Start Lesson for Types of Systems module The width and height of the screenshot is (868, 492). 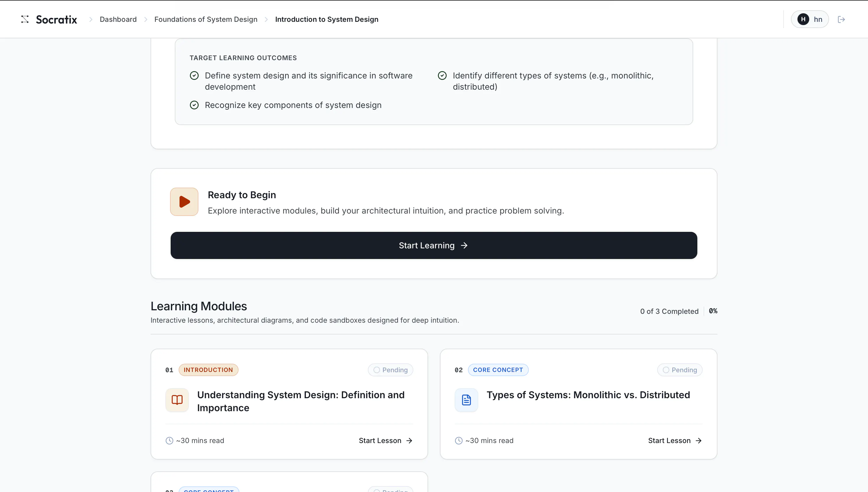pos(675,441)
